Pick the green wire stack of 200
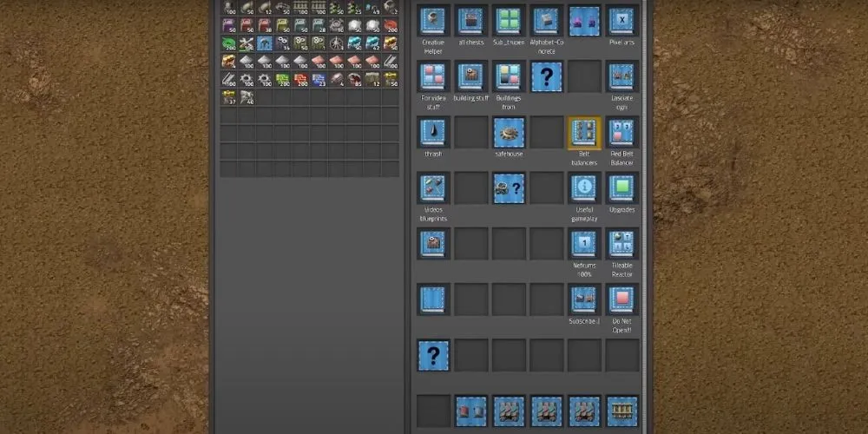The image size is (868, 434). 228,43
